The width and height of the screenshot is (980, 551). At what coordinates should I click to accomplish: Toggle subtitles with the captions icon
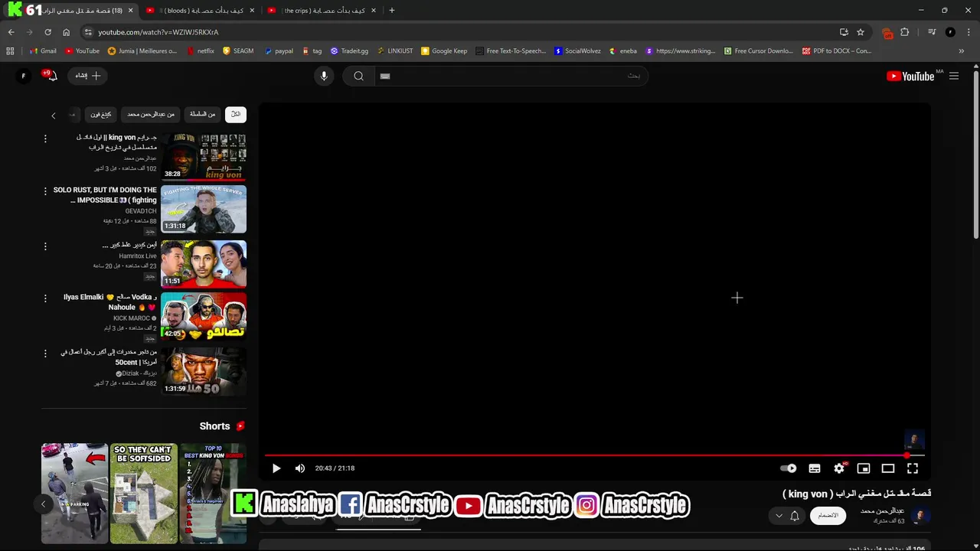tap(815, 468)
